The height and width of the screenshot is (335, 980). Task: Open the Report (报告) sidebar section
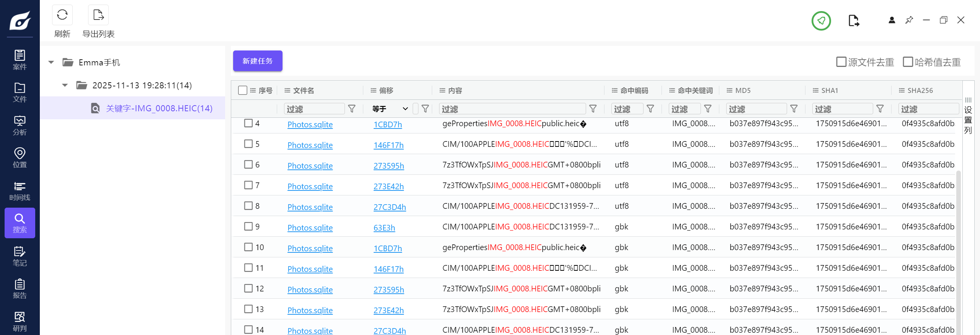coord(20,288)
